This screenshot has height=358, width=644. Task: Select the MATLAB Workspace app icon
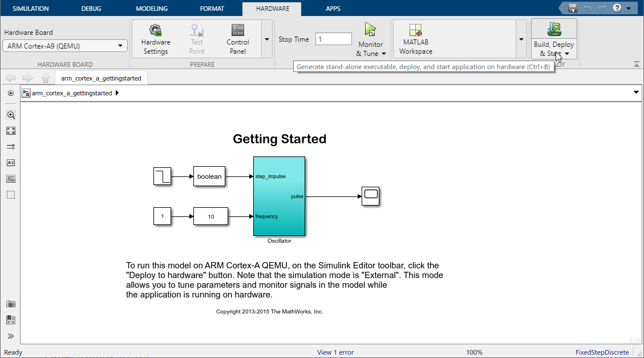415,30
